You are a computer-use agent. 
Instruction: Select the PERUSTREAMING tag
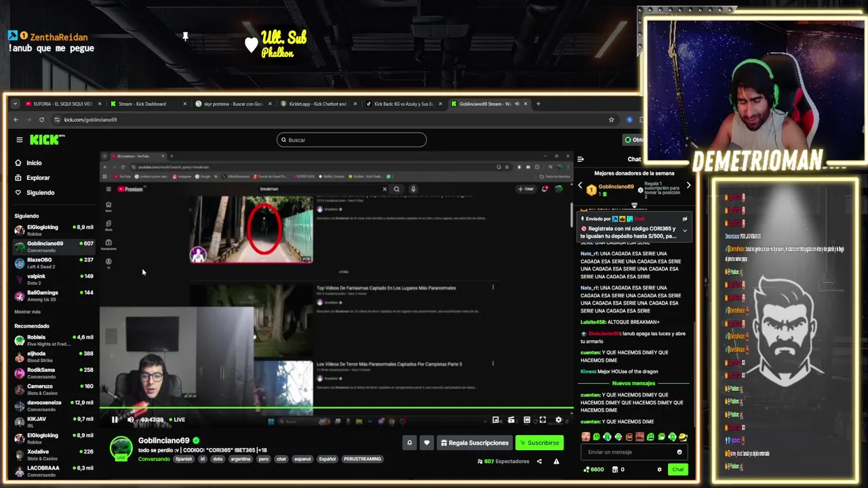(362, 459)
